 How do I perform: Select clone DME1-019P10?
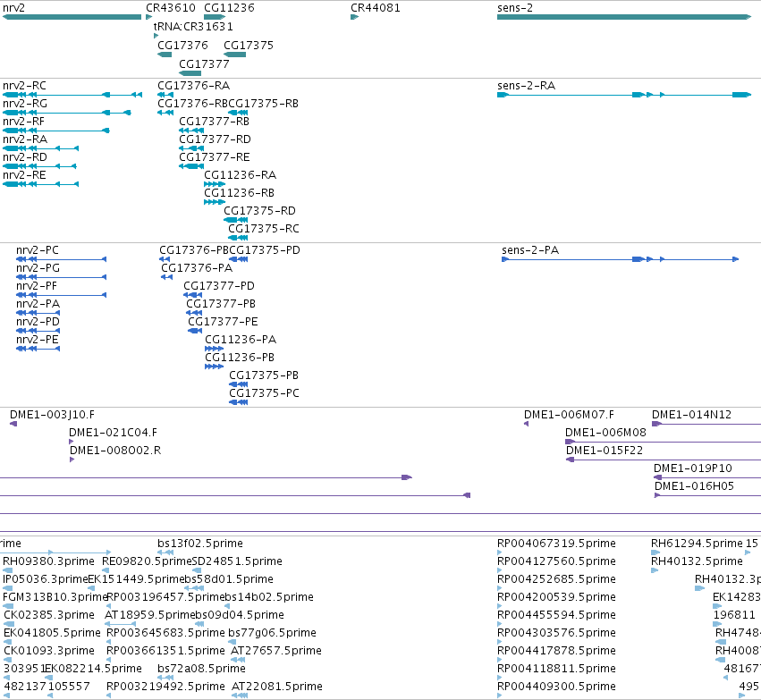click(x=693, y=468)
